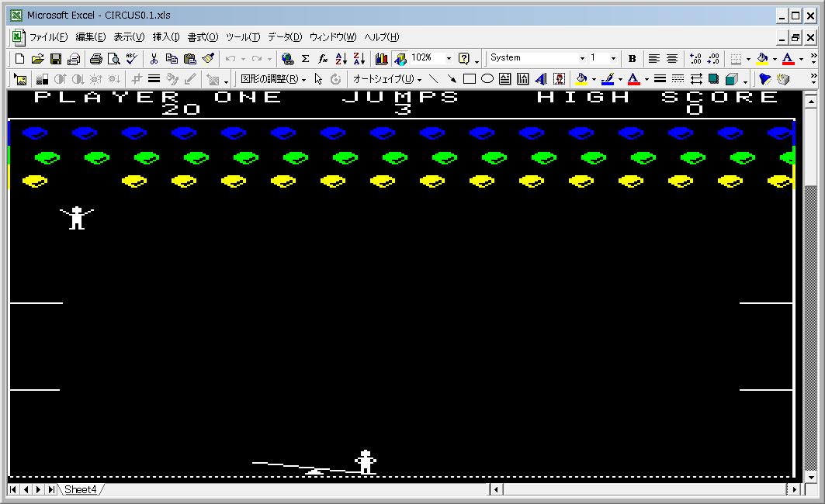Click the 3-D style cube icon
Screen dimensions: 825x504
[x=731, y=79]
